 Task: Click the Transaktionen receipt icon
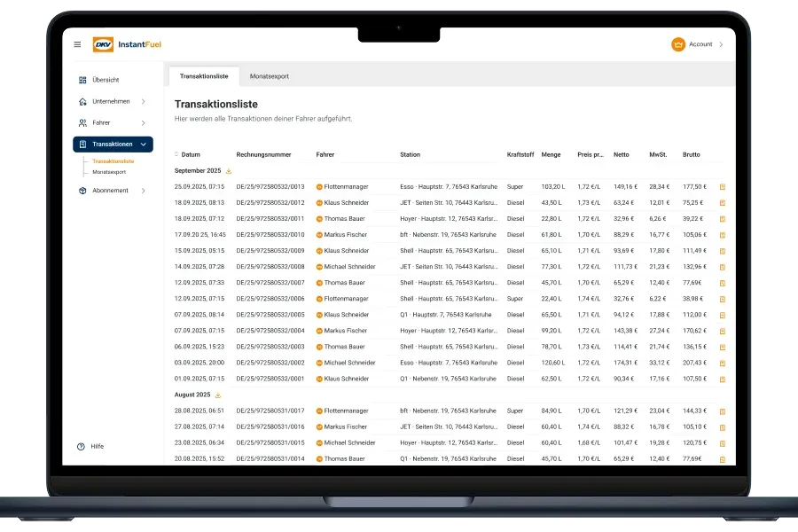(82, 144)
